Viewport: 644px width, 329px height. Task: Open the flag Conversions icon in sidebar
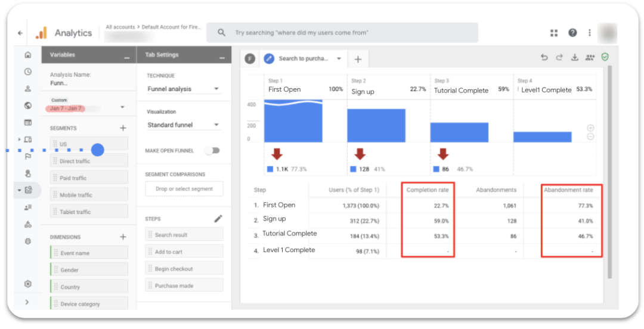tap(28, 156)
